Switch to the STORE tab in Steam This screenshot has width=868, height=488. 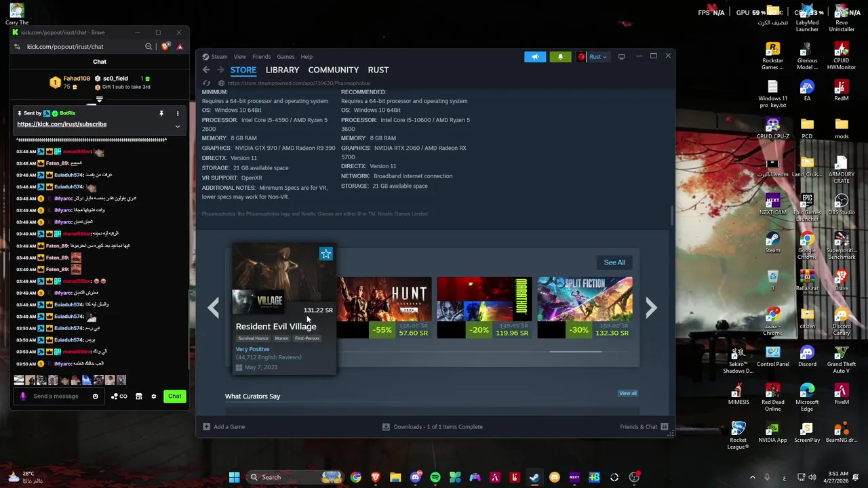tap(243, 70)
